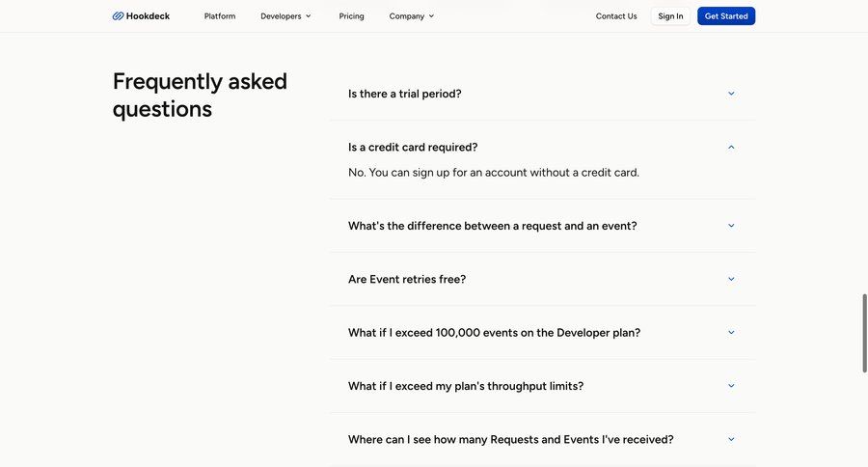This screenshot has width=868, height=467.
Task: Go to the Platform menu item
Action: click(220, 16)
